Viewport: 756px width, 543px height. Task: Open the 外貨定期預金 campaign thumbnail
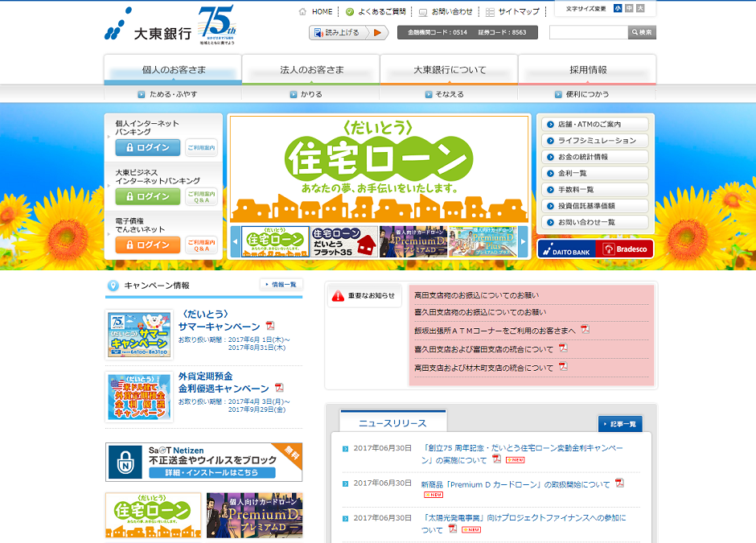139,397
